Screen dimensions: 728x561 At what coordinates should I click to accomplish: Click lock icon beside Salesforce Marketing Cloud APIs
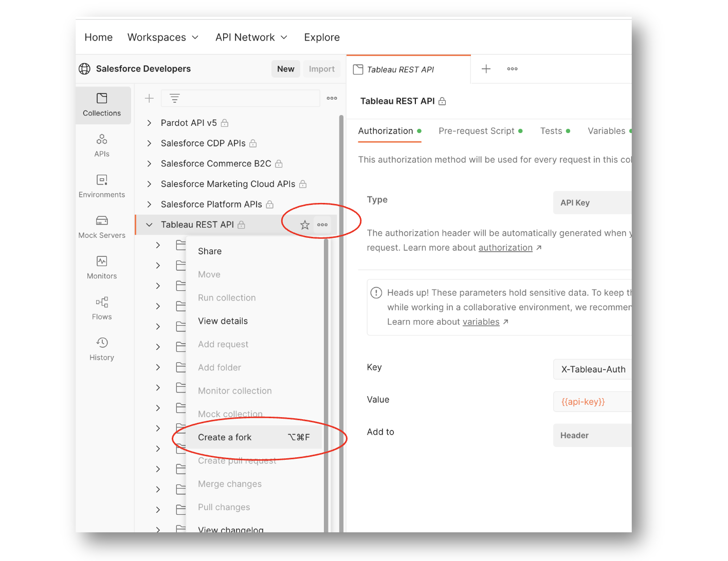pyautogui.click(x=303, y=184)
